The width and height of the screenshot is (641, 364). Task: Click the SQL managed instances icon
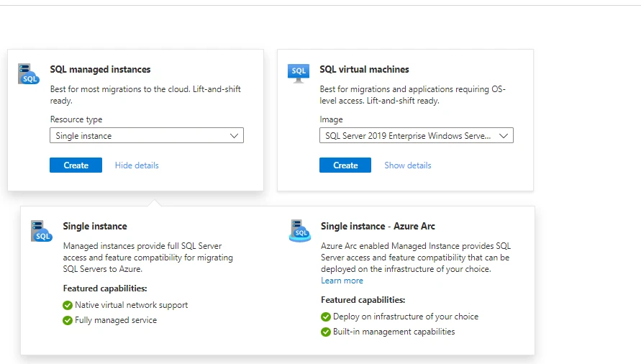click(x=28, y=73)
